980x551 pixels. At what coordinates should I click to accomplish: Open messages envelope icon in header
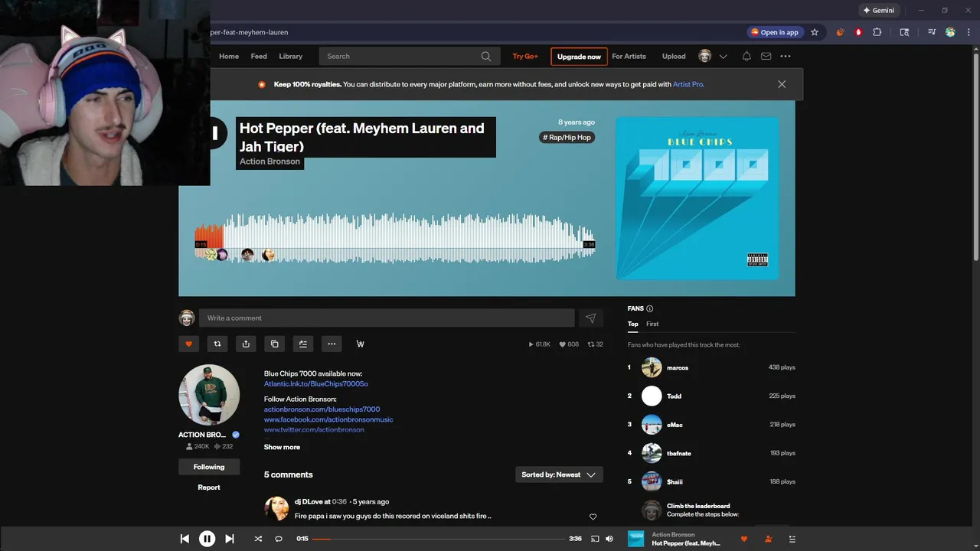point(766,56)
